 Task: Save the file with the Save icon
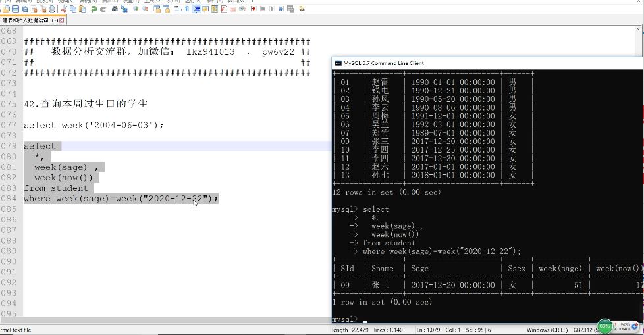pos(15,9)
